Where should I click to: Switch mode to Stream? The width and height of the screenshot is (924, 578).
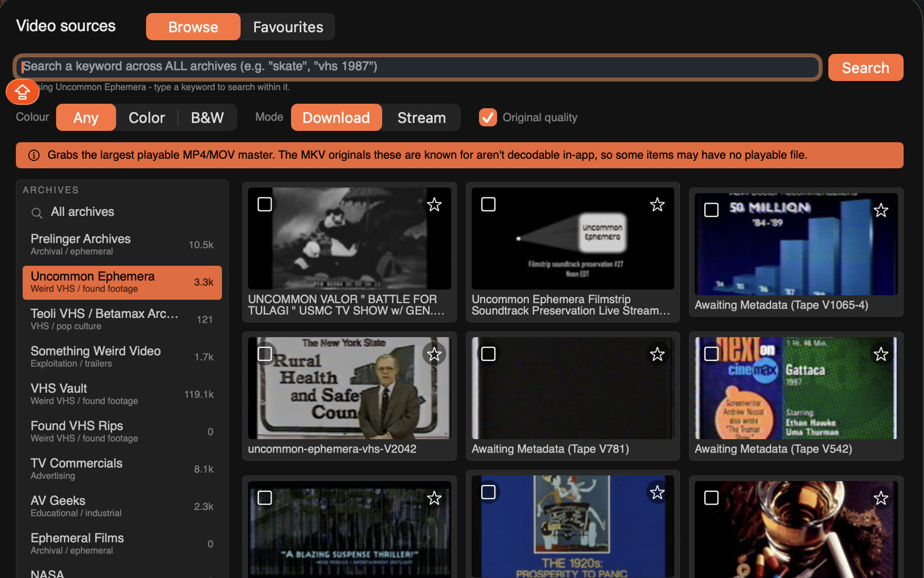pyautogui.click(x=421, y=118)
